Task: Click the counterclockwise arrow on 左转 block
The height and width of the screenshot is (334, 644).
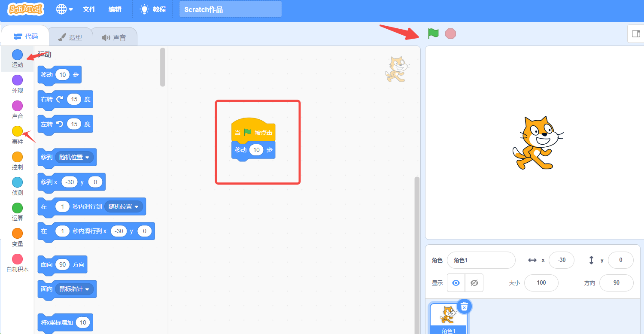Action: tap(60, 124)
